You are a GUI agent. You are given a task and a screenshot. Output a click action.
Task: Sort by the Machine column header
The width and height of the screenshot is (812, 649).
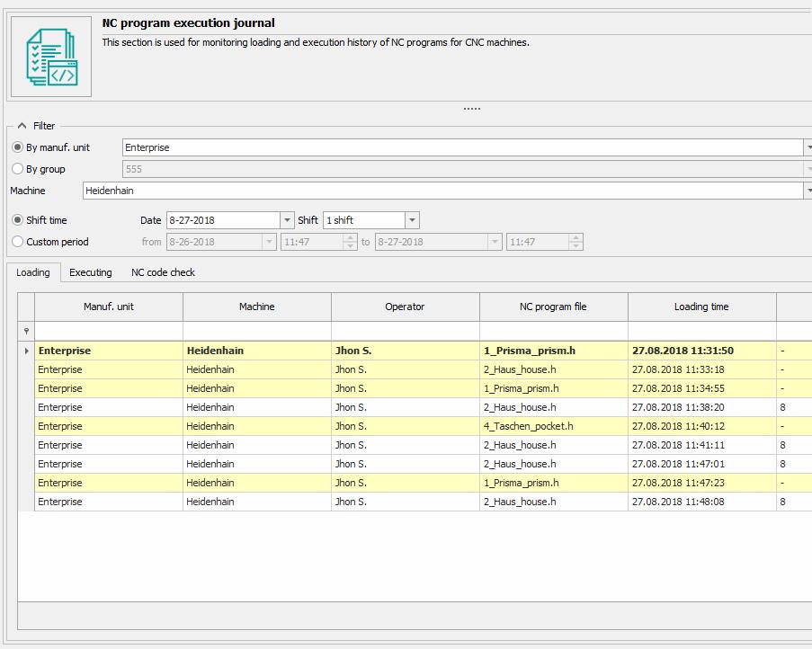click(257, 307)
